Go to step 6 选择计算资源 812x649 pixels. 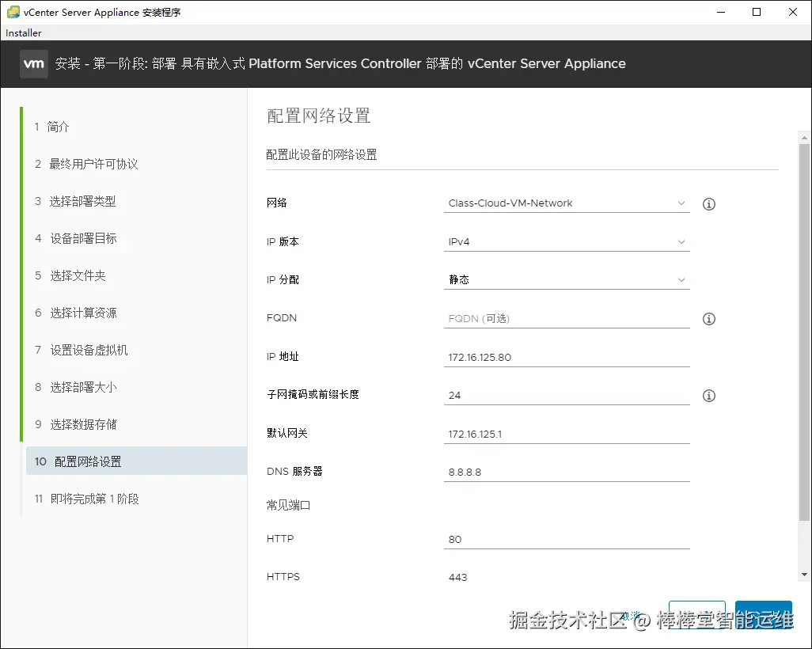pos(76,313)
